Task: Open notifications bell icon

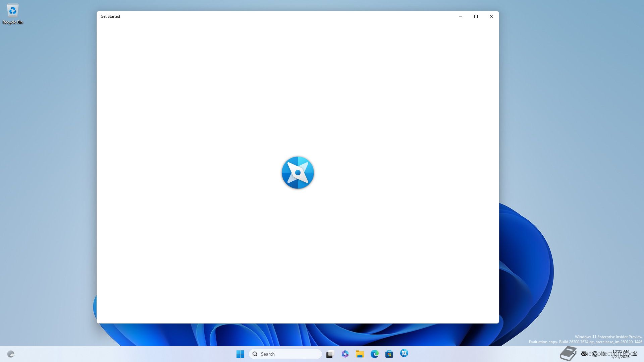Action: 635,354
